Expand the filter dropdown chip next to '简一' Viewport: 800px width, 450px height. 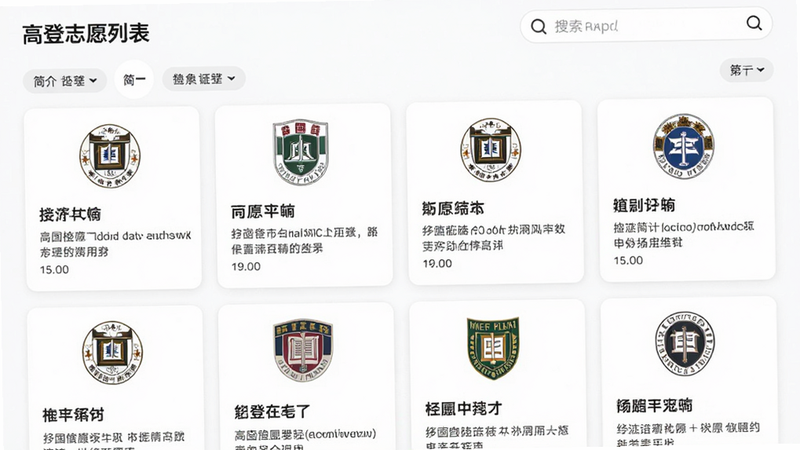pos(204,79)
